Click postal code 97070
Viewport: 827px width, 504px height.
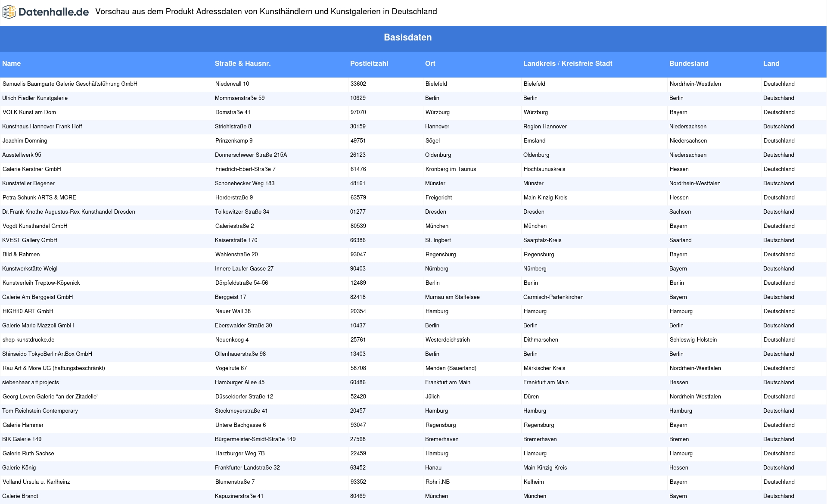(x=358, y=112)
